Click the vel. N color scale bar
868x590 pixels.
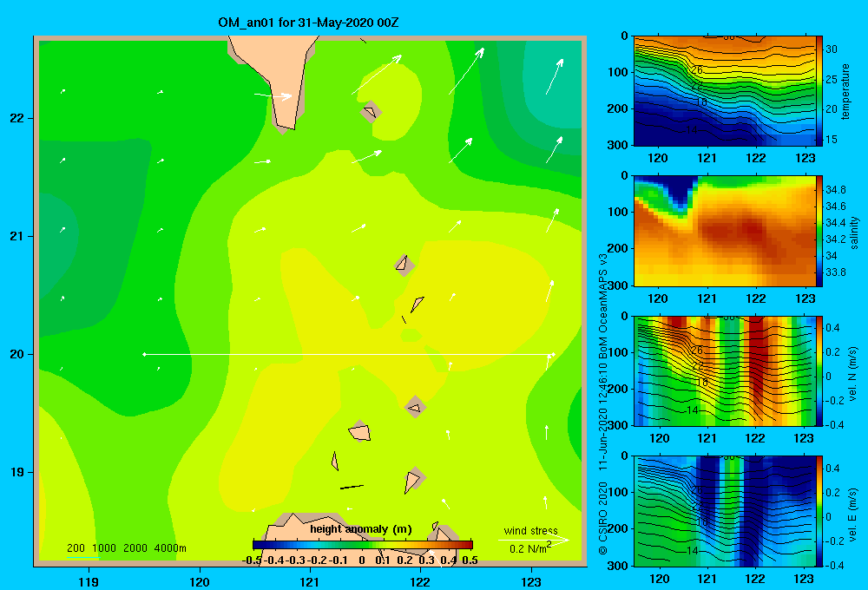(819, 370)
